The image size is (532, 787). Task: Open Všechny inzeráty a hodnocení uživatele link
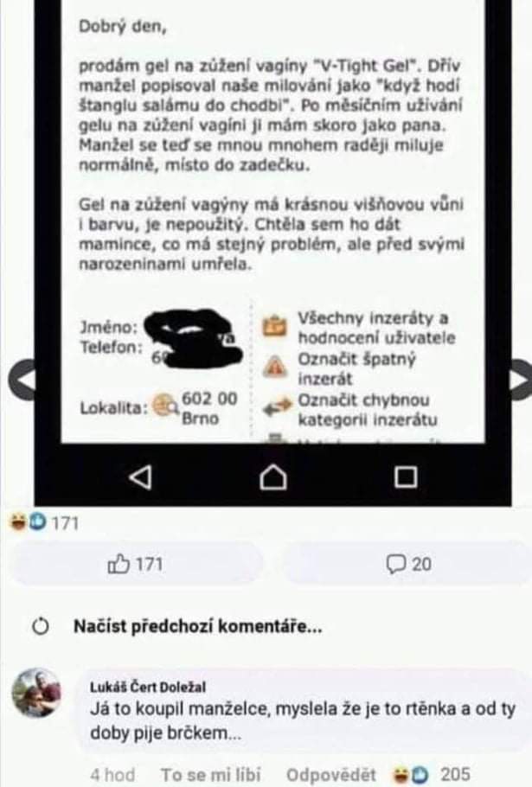tap(376, 328)
